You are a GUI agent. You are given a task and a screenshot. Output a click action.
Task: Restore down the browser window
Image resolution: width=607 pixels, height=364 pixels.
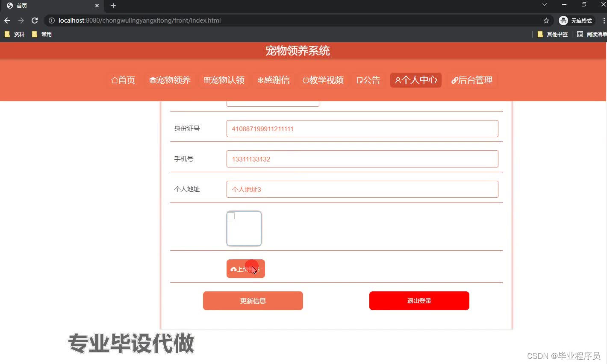(584, 5)
